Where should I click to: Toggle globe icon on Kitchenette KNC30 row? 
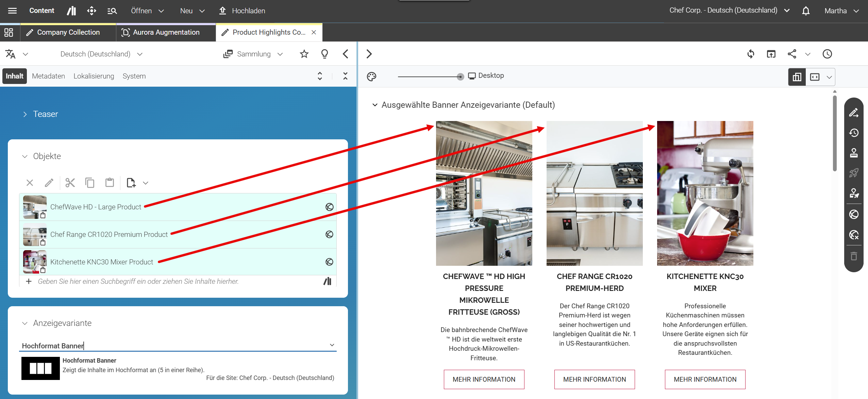tap(329, 262)
